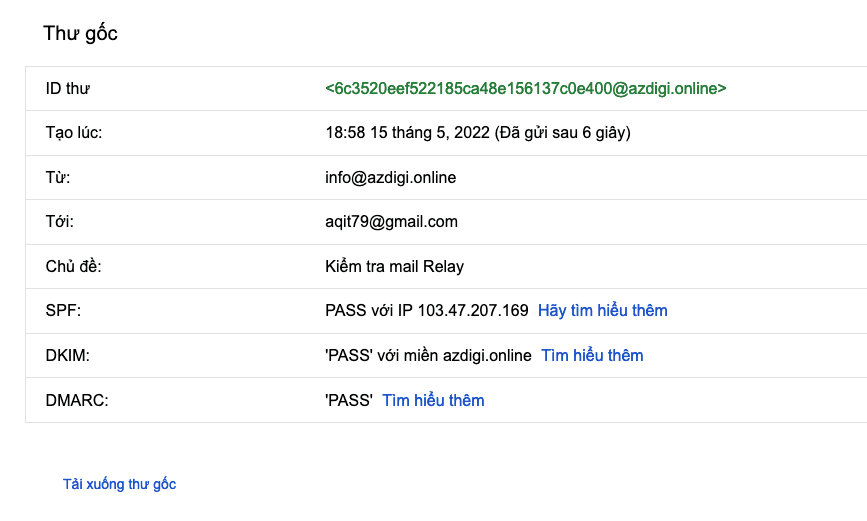Click the DMARC 'PASS' result text
Viewport: 867px width, 521px height.
(x=348, y=401)
